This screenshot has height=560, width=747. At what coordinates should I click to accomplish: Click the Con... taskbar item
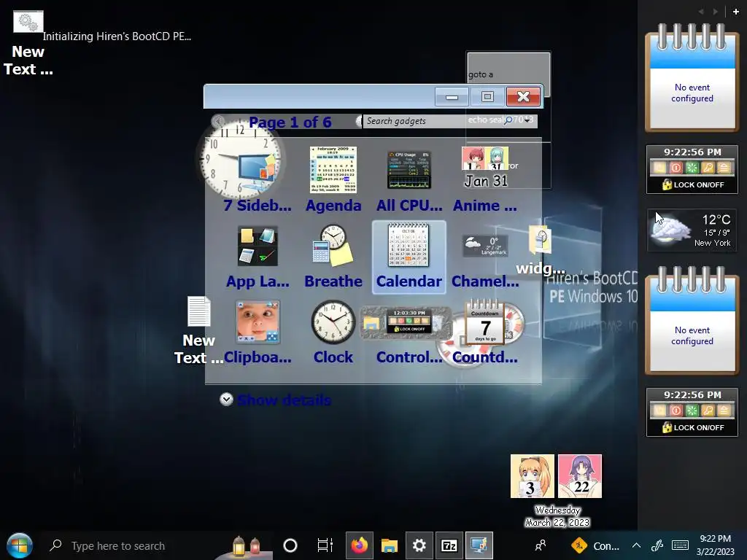[x=595, y=545]
